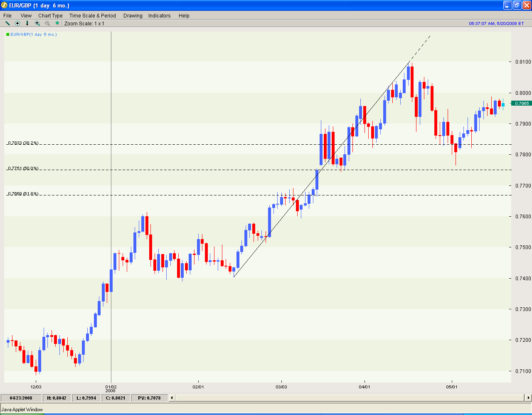Minimize the EUR/GBP chart window
The width and height of the screenshot is (532, 415).
(507, 5)
